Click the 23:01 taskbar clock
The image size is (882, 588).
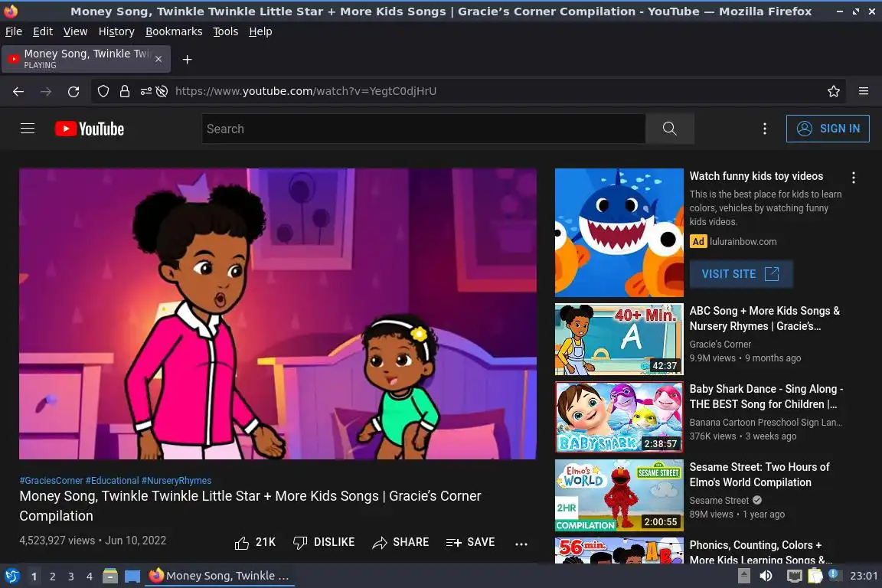point(864,577)
